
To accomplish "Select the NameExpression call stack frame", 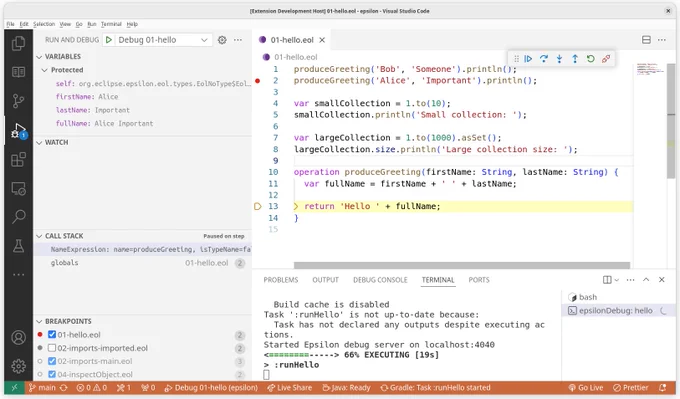I will coord(143,249).
